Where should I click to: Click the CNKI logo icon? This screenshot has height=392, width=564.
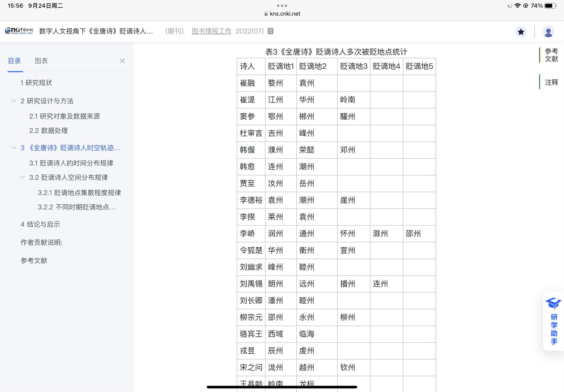click(x=19, y=31)
